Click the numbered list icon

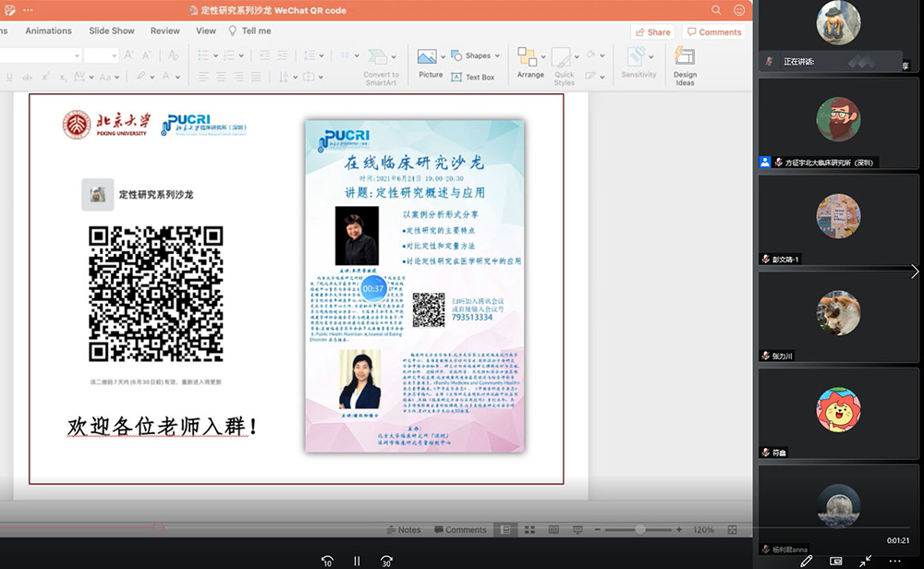coord(228,55)
